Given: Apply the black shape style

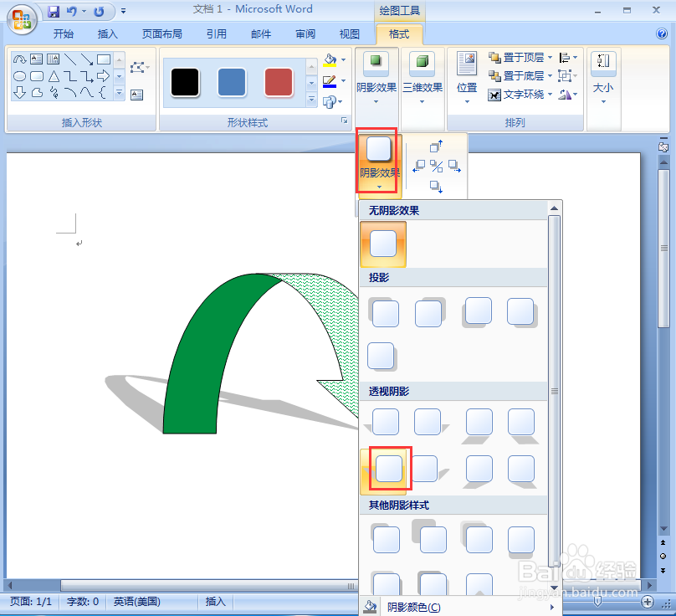Looking at the screenshot, I should pos(185,82).
